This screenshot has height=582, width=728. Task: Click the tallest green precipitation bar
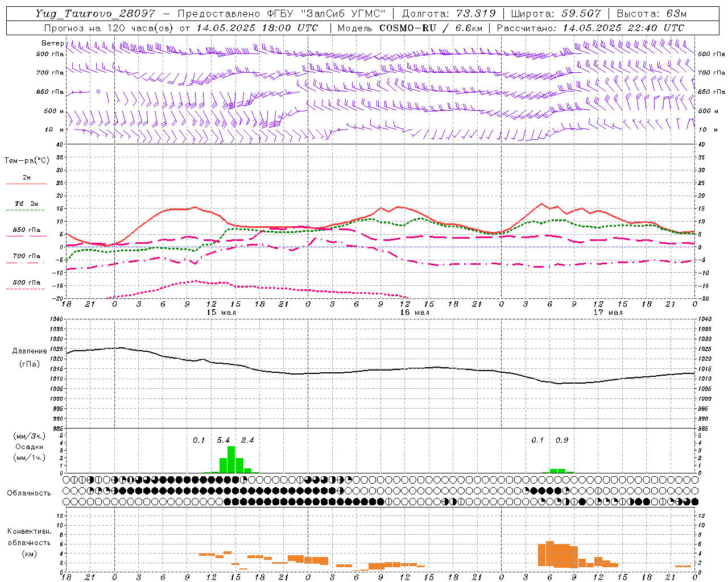[x=231, y=459]
